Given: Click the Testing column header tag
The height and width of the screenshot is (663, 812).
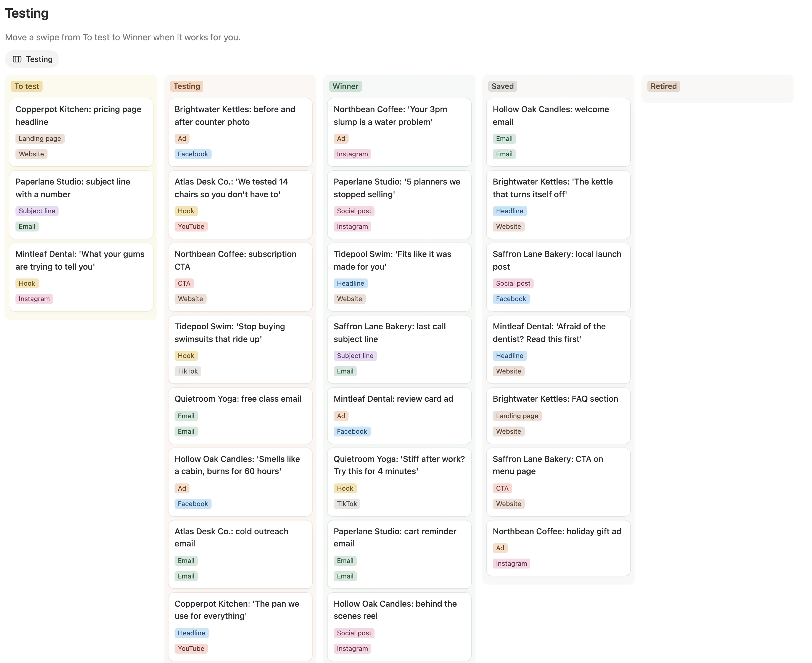Looking at the screenshot, I should pos(187,86).
